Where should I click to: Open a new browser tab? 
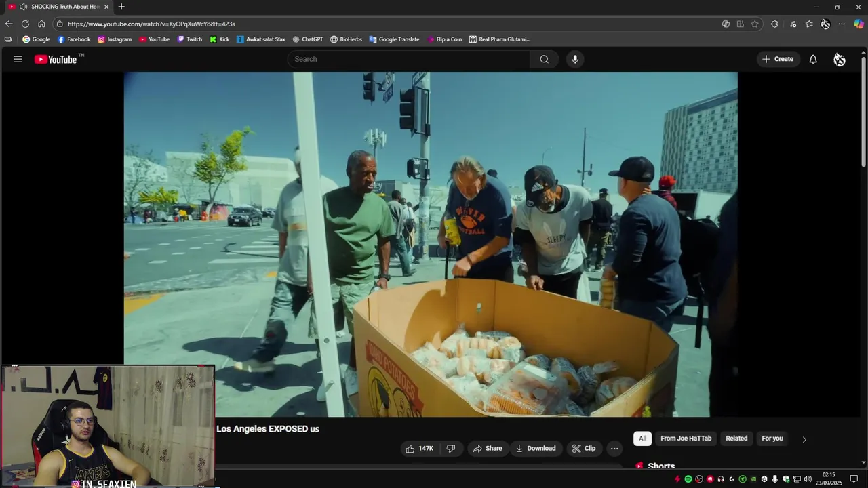coord(121,7)
